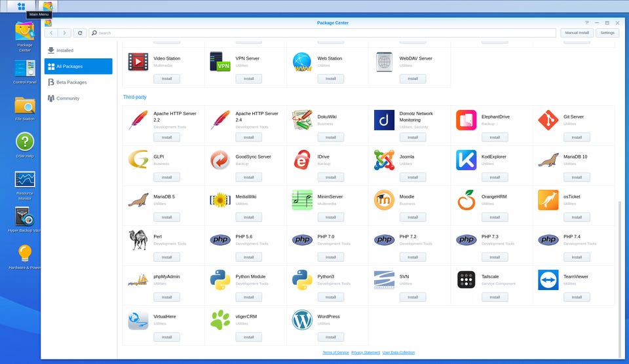Install Apache HTTP Server 2.4
629x364 pixels.
click(249, 137)
